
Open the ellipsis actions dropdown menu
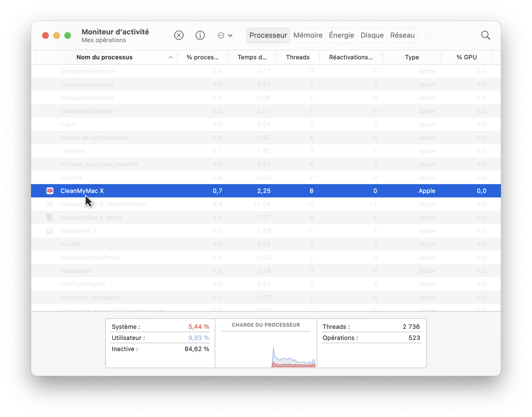point(225,35)
